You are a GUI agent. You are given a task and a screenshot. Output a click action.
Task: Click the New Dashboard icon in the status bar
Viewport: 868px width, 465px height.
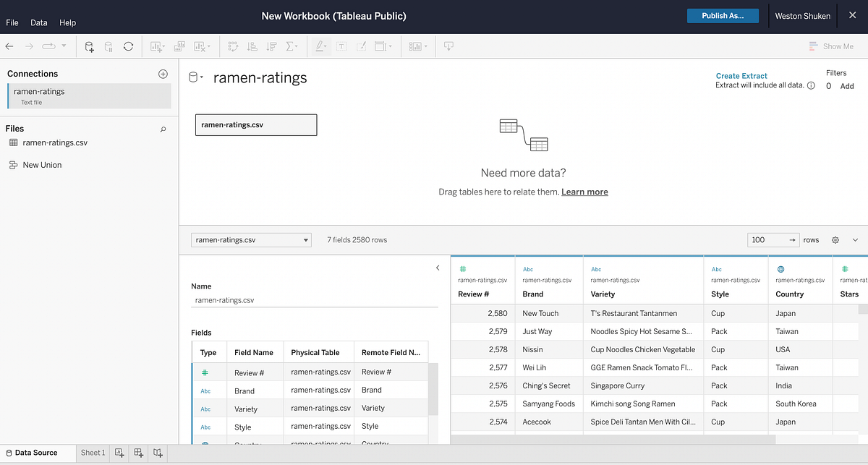138,453
